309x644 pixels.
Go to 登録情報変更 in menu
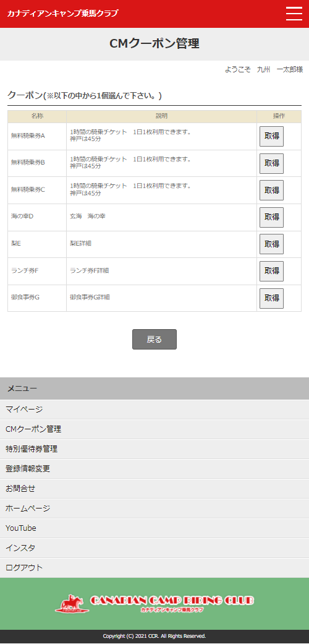154,469
